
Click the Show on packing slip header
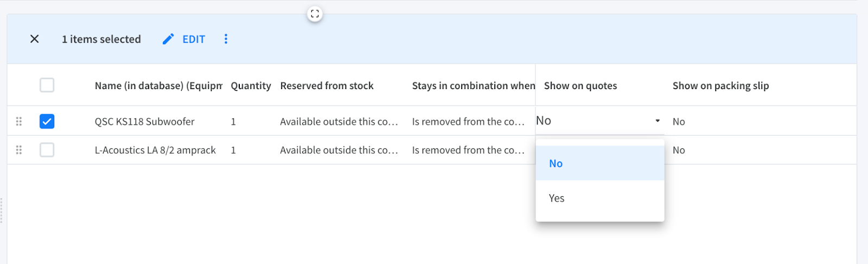[x=720, y=86]
